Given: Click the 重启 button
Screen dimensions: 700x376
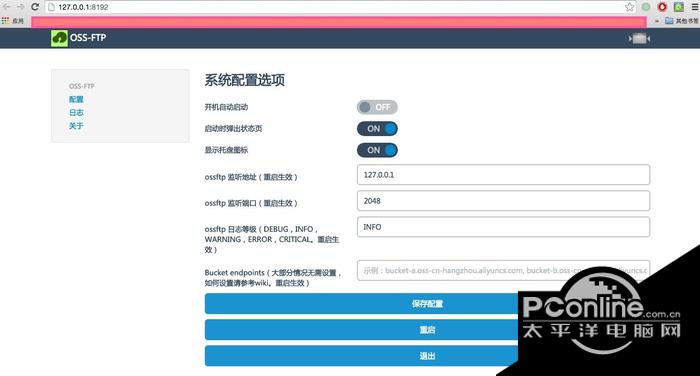Looking at the screenshot, I should [x=427, y=330].
